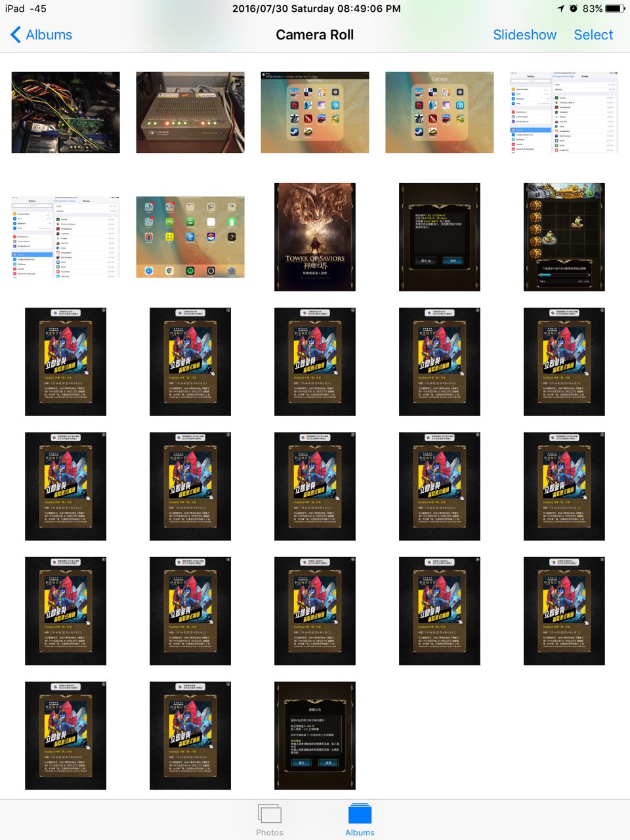
Task: Tap the alarm clock status icon
Action: tap(574, 9)
